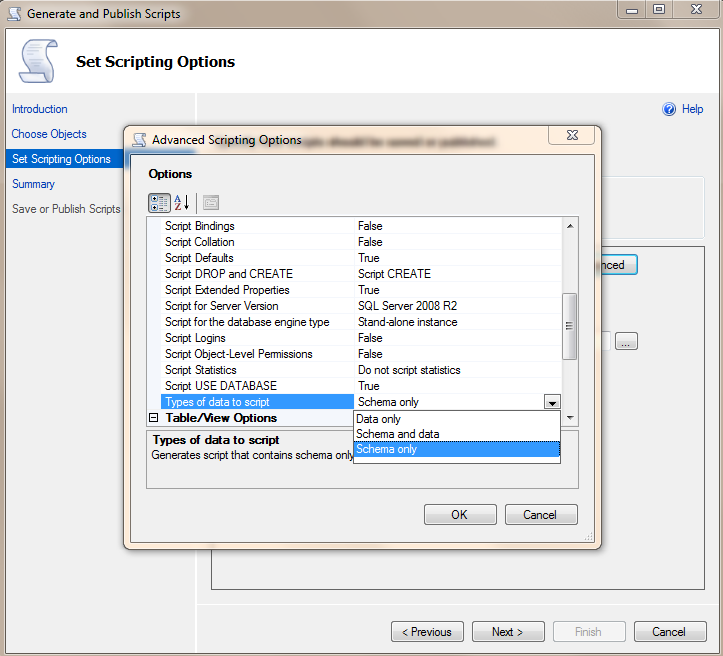Viewport: 723px width, 656px height.
Task: Open the Types of data dropdown arrow
Action: [551, 402]
